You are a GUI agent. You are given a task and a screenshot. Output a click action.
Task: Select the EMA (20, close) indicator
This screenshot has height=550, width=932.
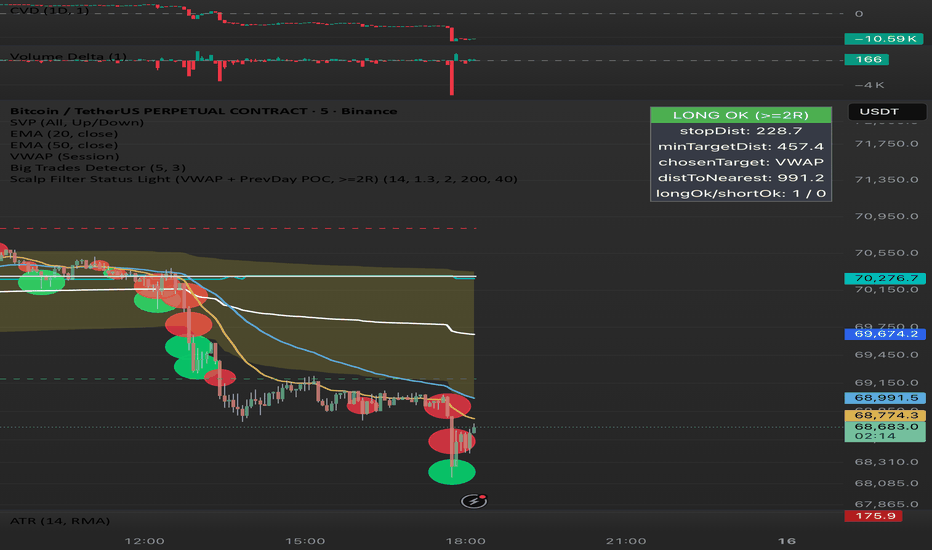(x=64, y=134)
